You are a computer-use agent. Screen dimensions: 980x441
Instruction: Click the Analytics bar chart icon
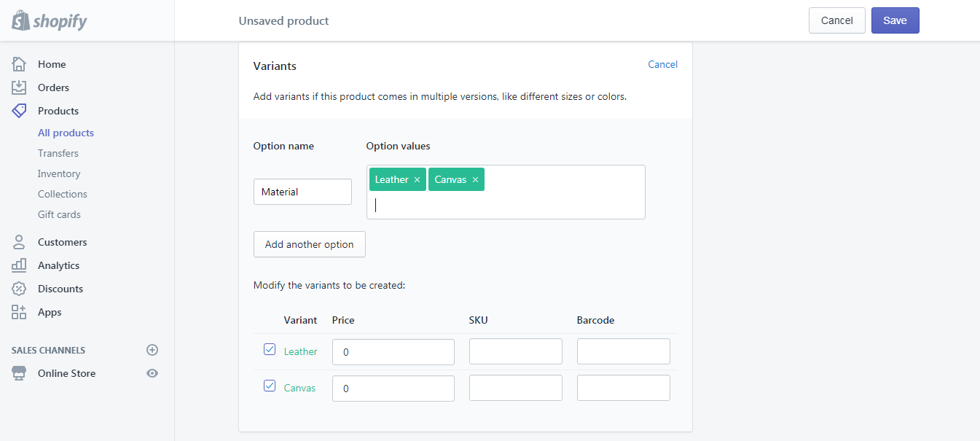pos(19,265)
